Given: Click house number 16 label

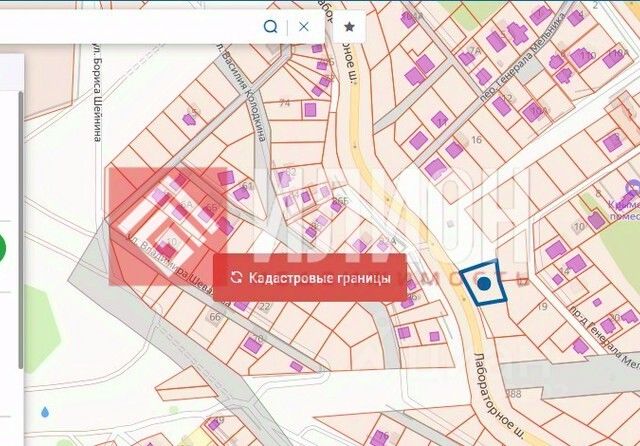Looking at the screenshot, I should click(476, 140).
